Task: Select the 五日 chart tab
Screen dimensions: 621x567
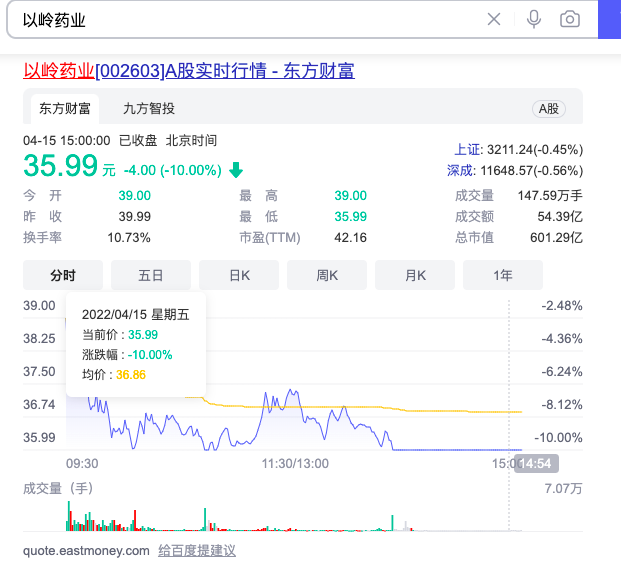Action: pos(151,275)
